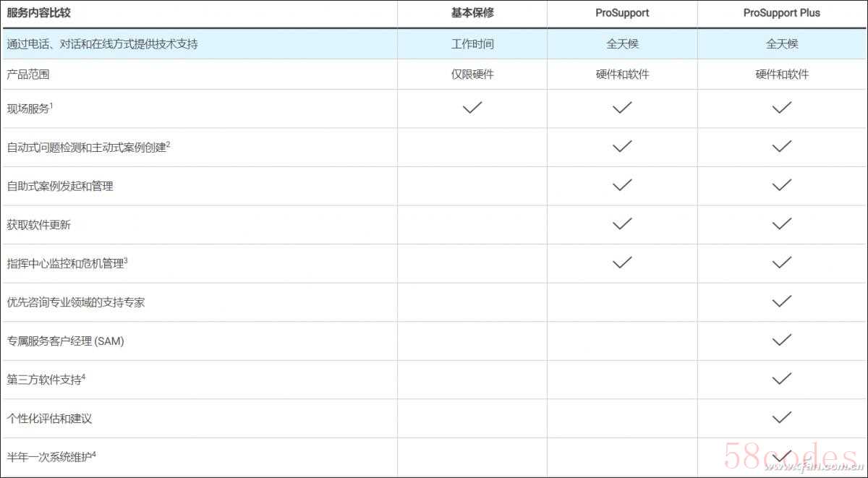
Task: Click ProSupport Plus checkmark for 自助式案例发起和管理
Action: pyautogui.click(x=782, y=185)
